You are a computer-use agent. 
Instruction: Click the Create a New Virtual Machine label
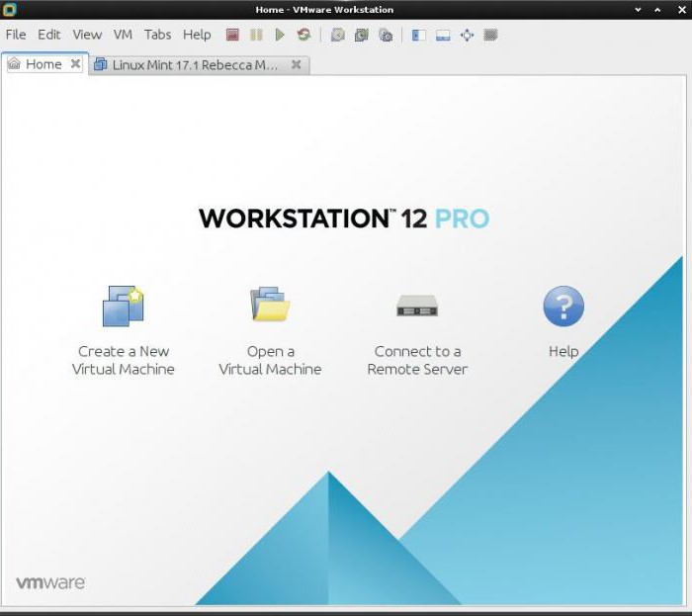(x=124, y=360)
